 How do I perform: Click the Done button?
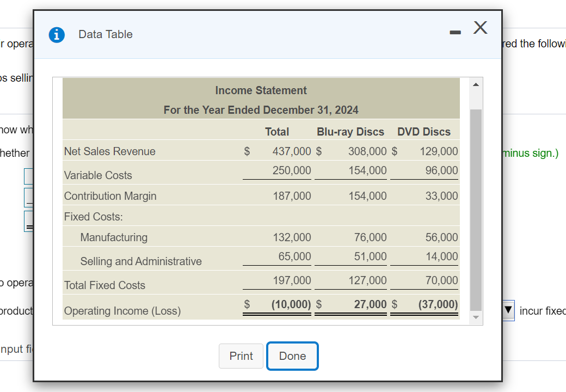click(292, 356)
